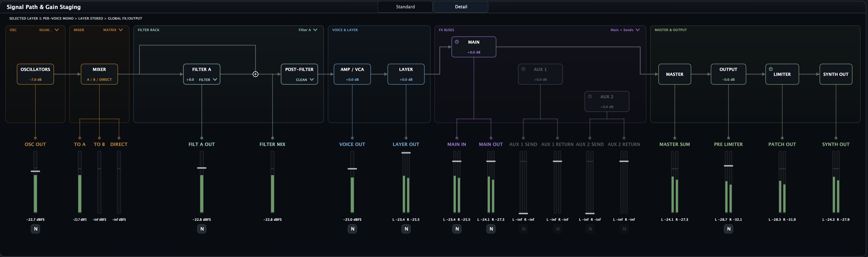Click the OSC OUT level fader handle

point(35,172)
